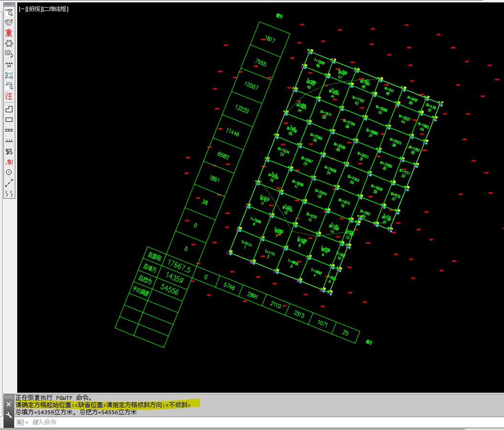Click the 总填方=14359立方米 result line

pyautogui.click(x=76, y=412)
